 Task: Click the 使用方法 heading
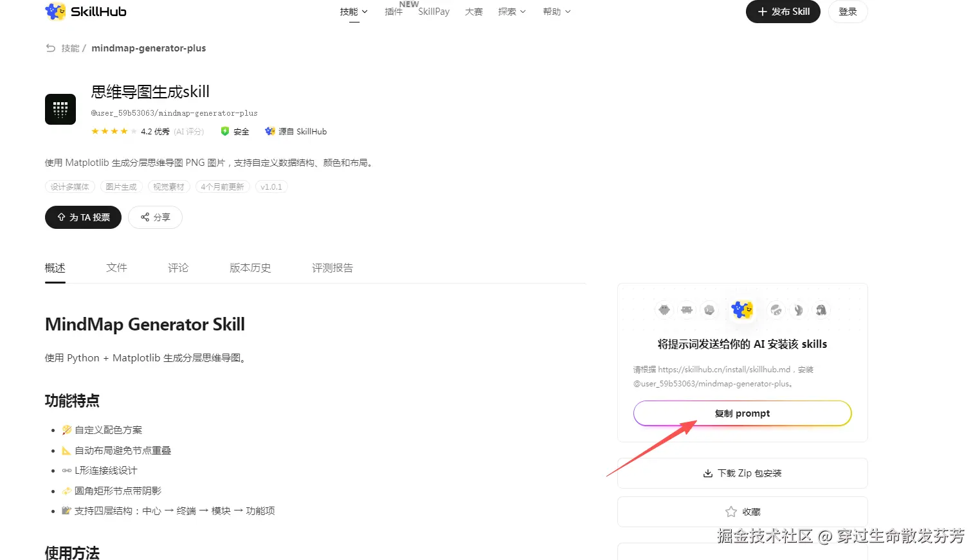[x=72, y=553]
